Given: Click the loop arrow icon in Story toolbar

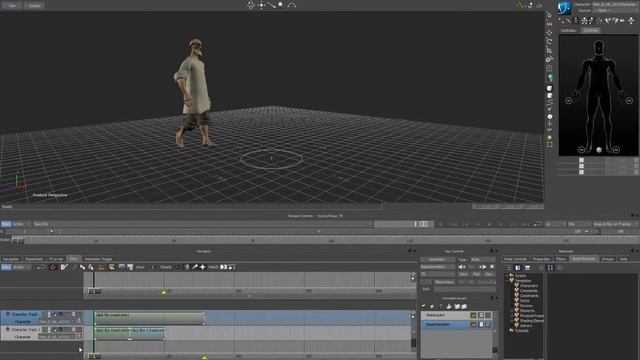Looking at the screenshot, I should [41, 267].
